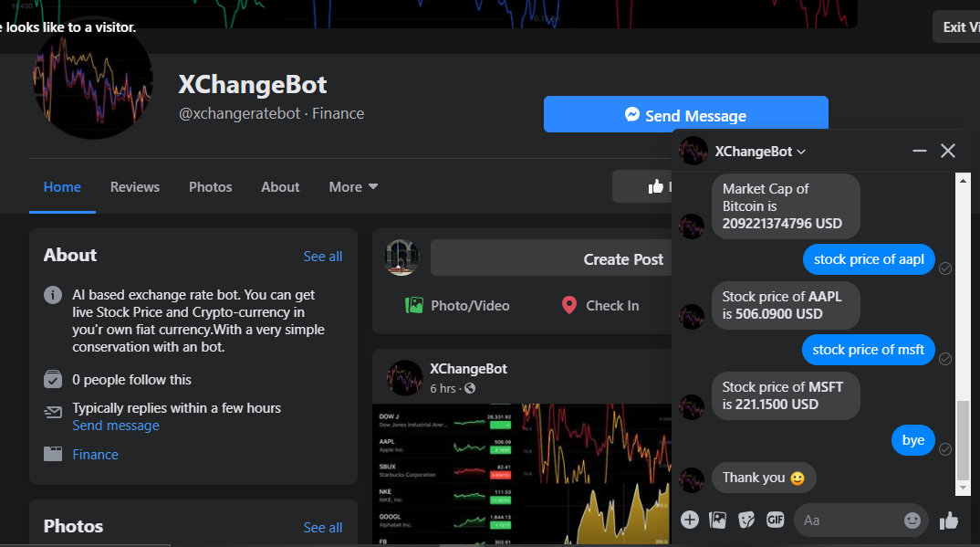
Task: Open the GIF picker in chat
Action: [775, 520]
